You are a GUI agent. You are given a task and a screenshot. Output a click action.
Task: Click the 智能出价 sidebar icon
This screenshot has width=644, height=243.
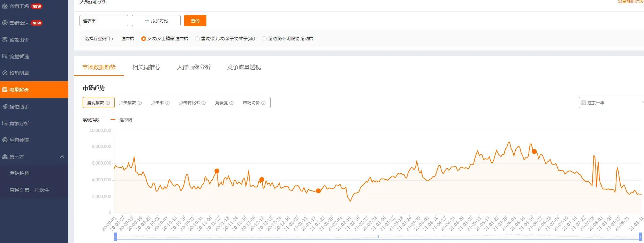point(5,40)
